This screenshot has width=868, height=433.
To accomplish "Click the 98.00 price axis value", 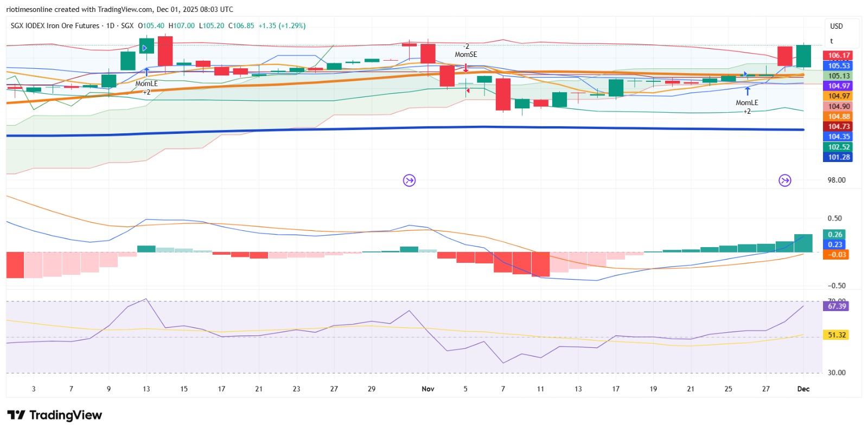I will [837, 180].
